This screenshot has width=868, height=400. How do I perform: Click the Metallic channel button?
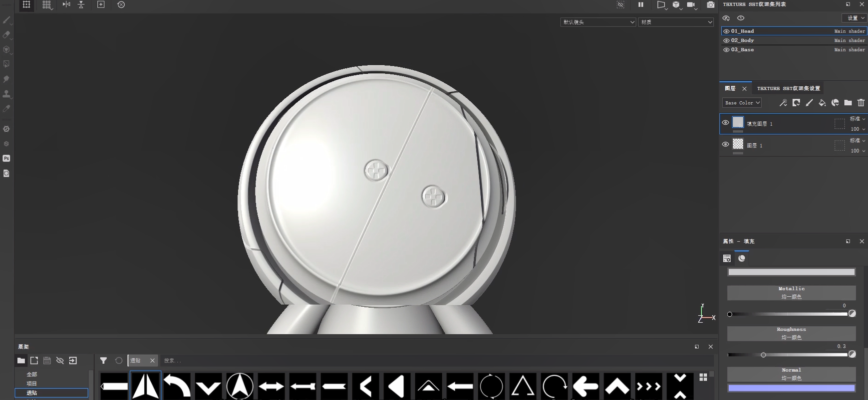tap(791, 293)
